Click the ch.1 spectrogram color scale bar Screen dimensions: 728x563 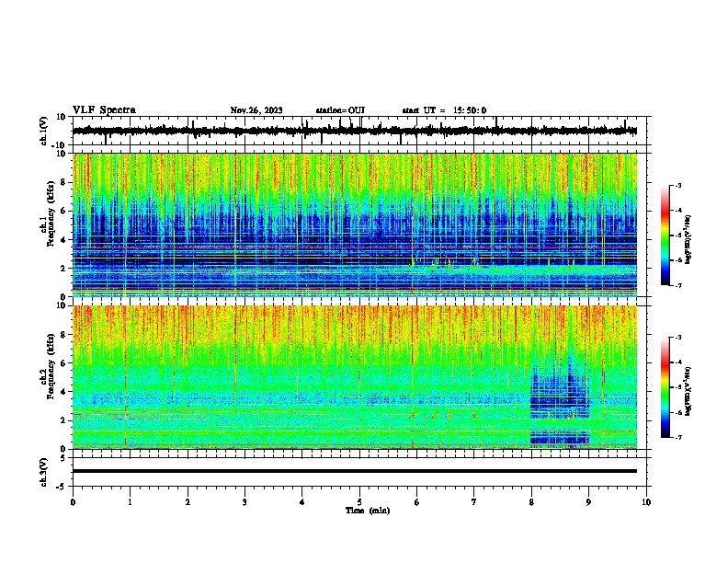tap(665, 236)
